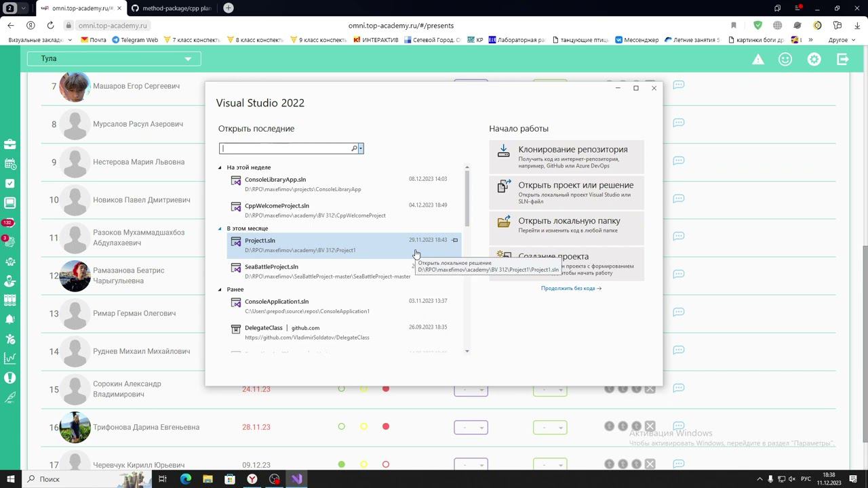Click 'Открыть локальную папку' button
Screen dimensions: 868x488
tap(566, 228)
